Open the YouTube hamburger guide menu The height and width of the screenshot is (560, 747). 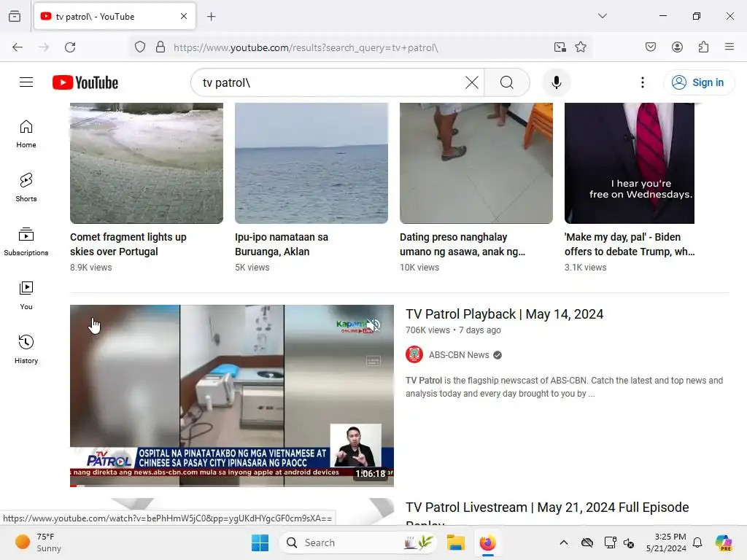tap(26, 82)
